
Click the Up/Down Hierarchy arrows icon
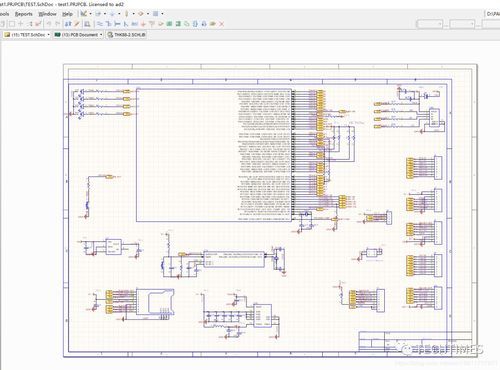click(68, 24)
